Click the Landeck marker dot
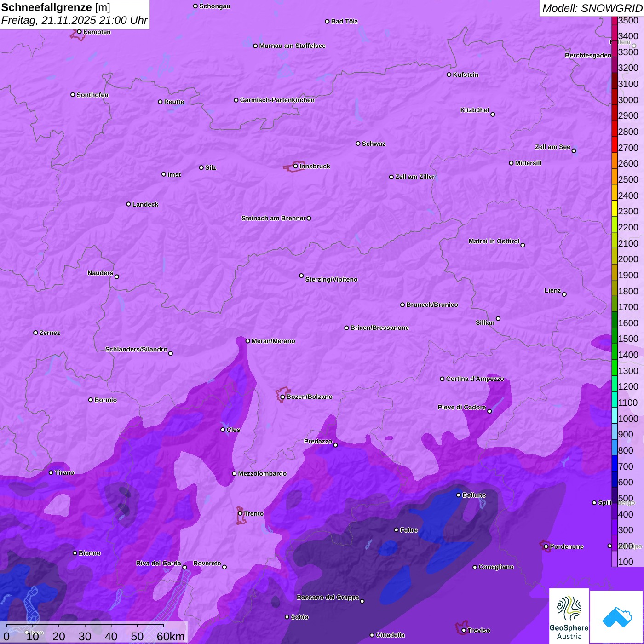The image size is (644, 644). (128, 204)
